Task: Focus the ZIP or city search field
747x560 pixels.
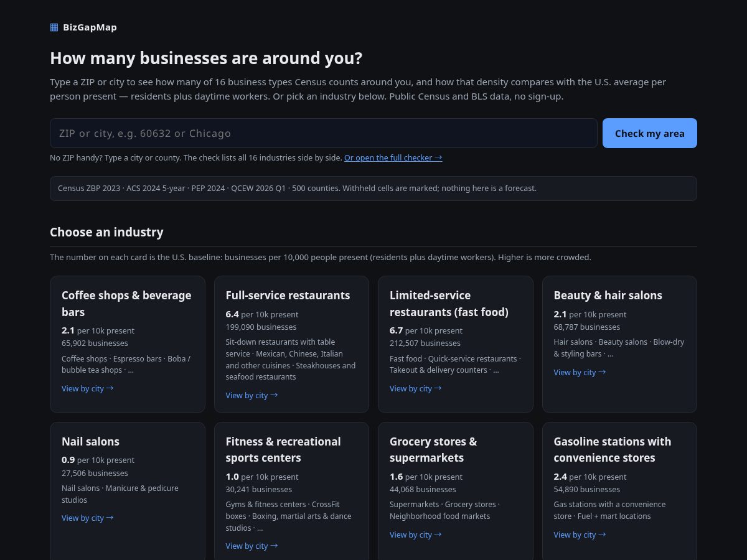Action: pyautogui.click(x=324, y=133)
